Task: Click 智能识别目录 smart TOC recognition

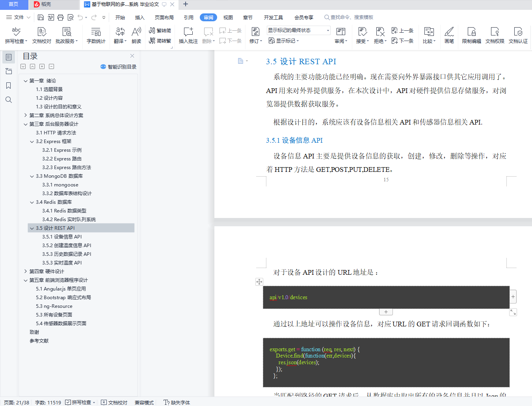Action: [118, 67]
